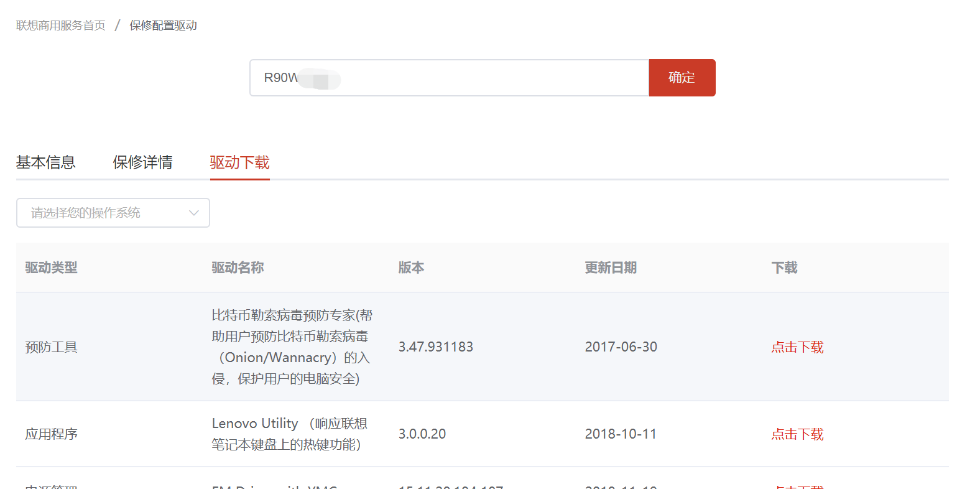The height and width of the screenshot is (489, 980).
Task: Download the 预防工具 driver via 点击下载
Action: tap(797, 347)
